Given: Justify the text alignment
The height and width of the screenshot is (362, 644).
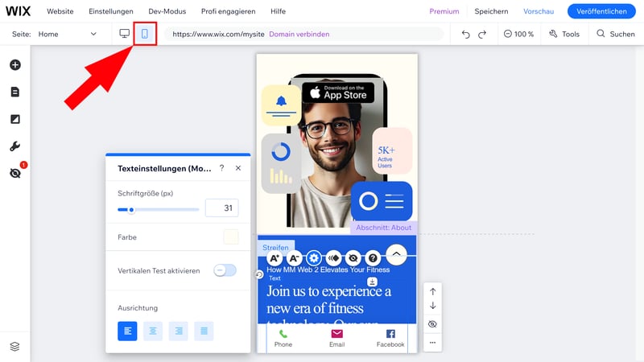Looking at the screenshot, I should (204, 331).
